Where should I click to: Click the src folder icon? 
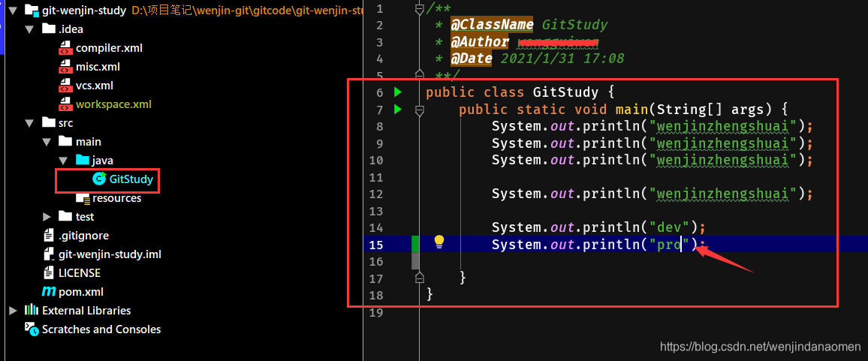(49, 122)
